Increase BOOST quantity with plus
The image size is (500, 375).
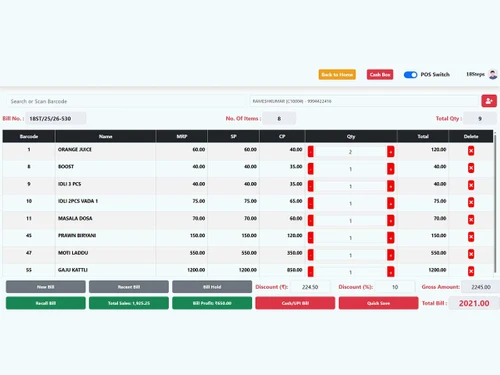(391, 169)
